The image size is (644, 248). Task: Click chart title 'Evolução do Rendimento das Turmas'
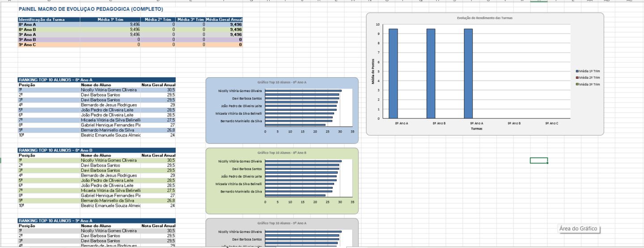[x=485, y=18]
